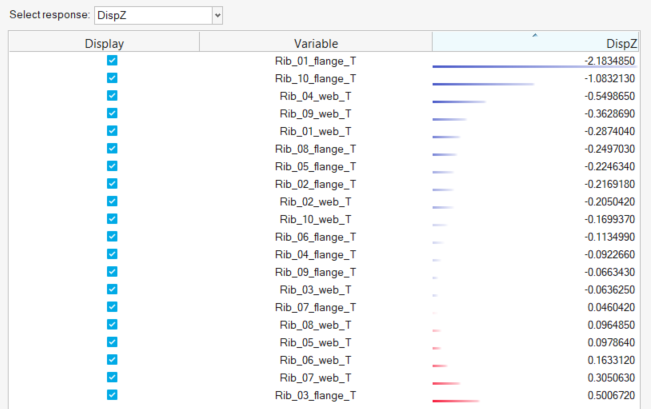Screen dimensions: 651x409
Task: Uncheck the Rib_01_flange_T display checkbox
Action: click(112, 61)
